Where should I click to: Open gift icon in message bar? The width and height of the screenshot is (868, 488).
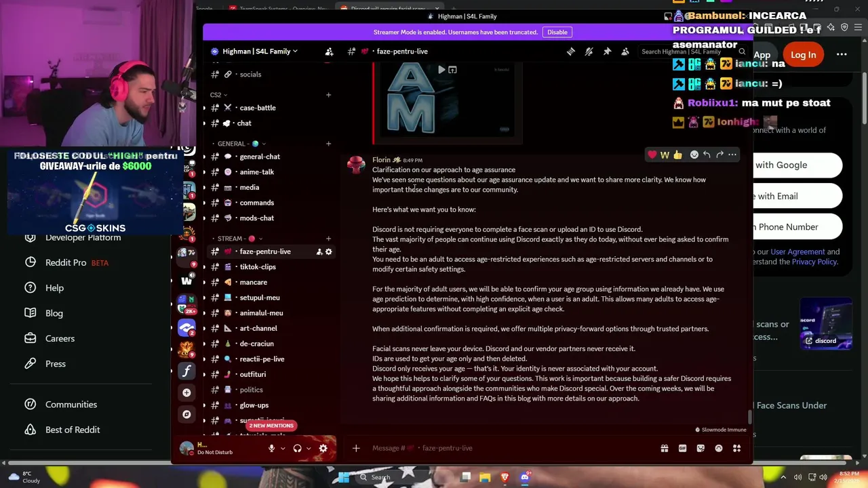(x=665, y=448)
